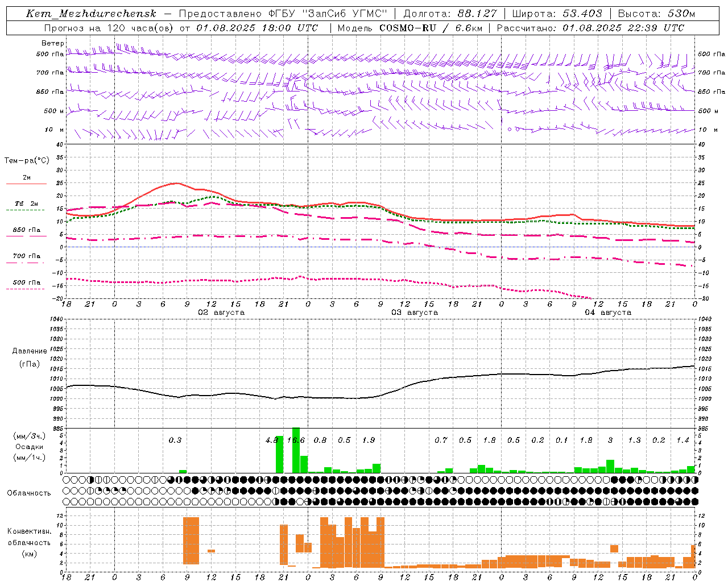
Task: Click the station title Kem_Mezhdurechensk
Action: (91, 14)
